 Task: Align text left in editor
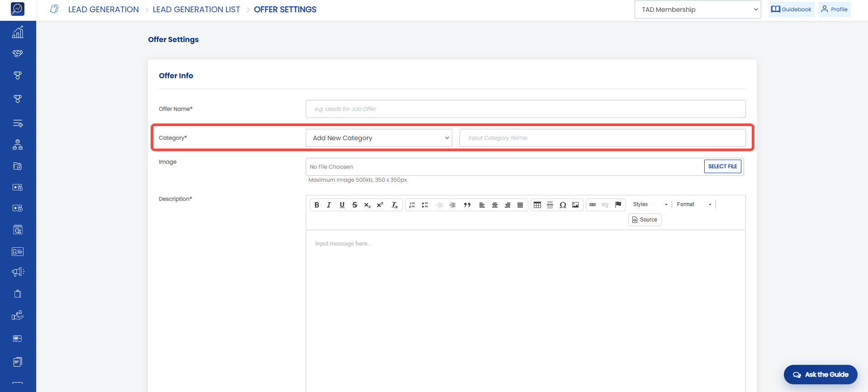tap(482, 205)
